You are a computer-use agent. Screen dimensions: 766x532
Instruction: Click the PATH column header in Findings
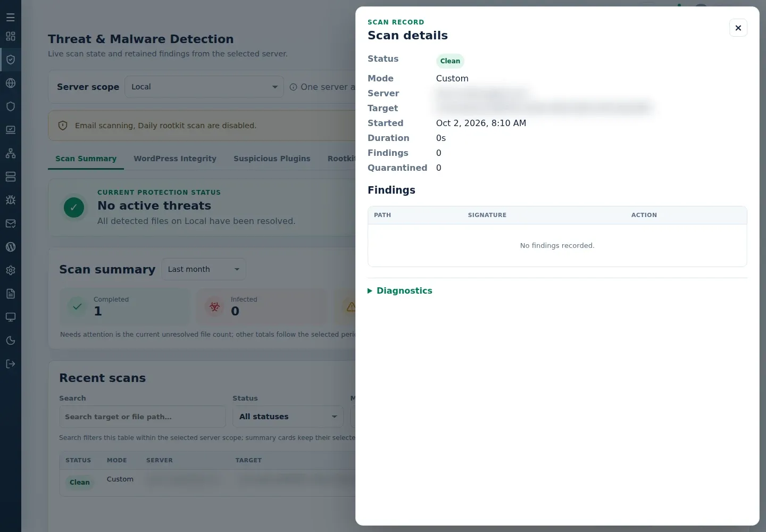point(382,215)
